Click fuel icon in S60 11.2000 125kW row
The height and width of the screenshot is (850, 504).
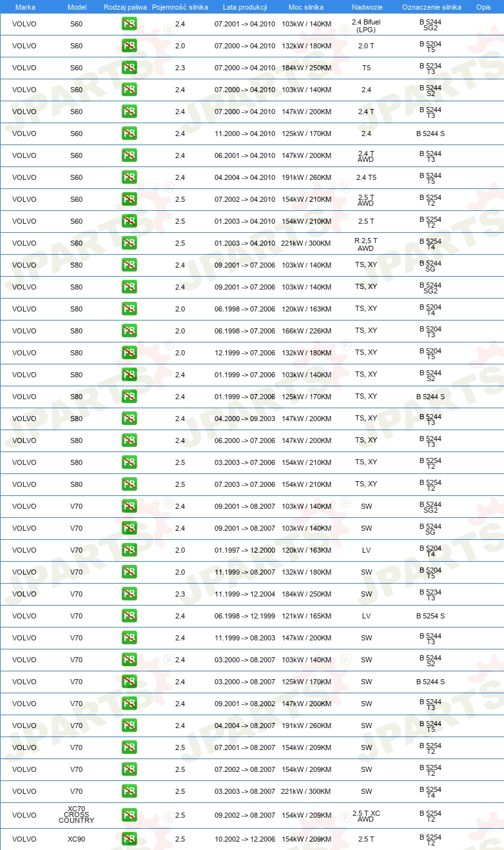click(129, 134)
